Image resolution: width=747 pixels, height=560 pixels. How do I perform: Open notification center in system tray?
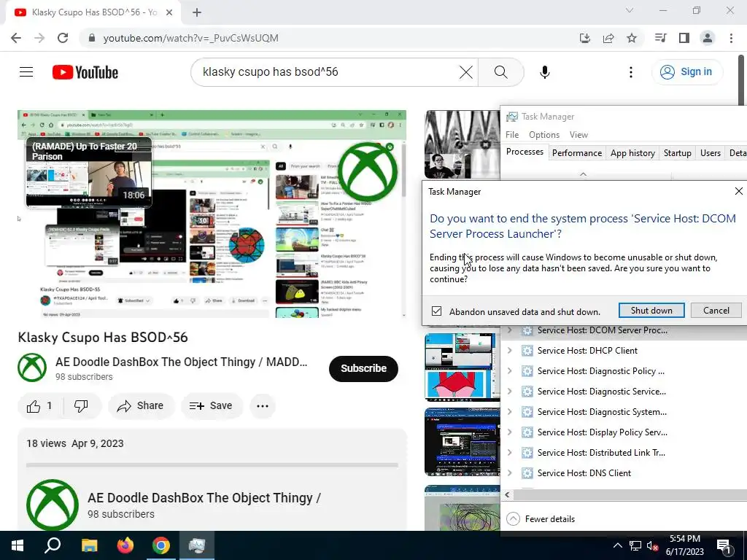click(x=724, y=545)
